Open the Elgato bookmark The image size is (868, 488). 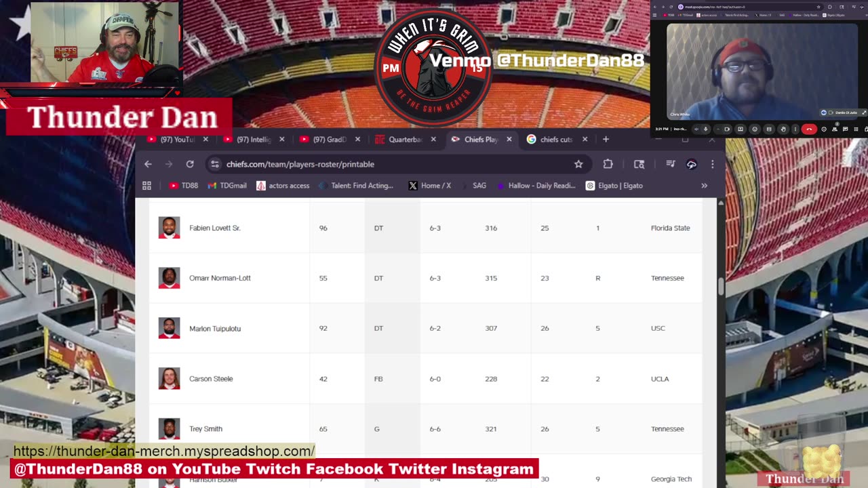614,186
